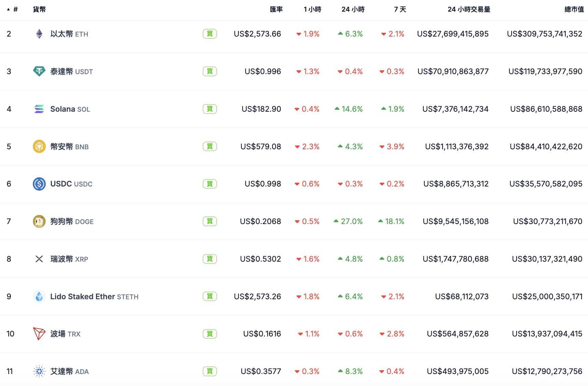Viewport: 588px width, 386px height.
Task: Click STETH volume US$68,112,073
Action: click(x=462, y=297)
